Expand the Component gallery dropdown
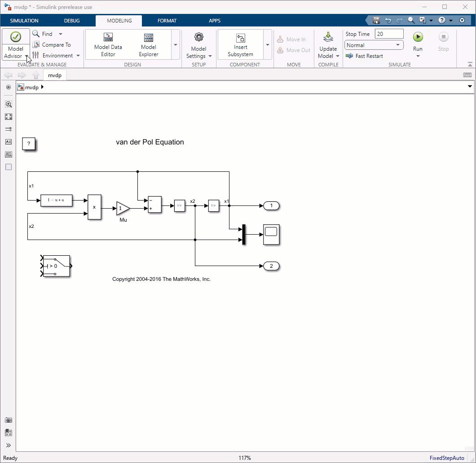This screenshot has width=476, height=463. pos(268,45)
